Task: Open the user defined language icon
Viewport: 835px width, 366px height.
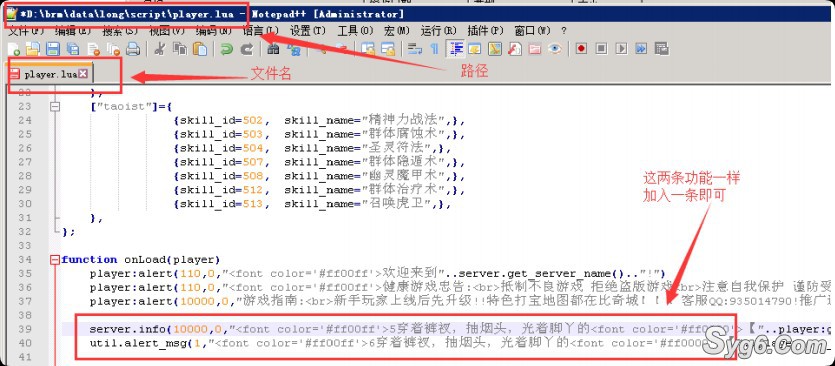Action: [475, 49]
